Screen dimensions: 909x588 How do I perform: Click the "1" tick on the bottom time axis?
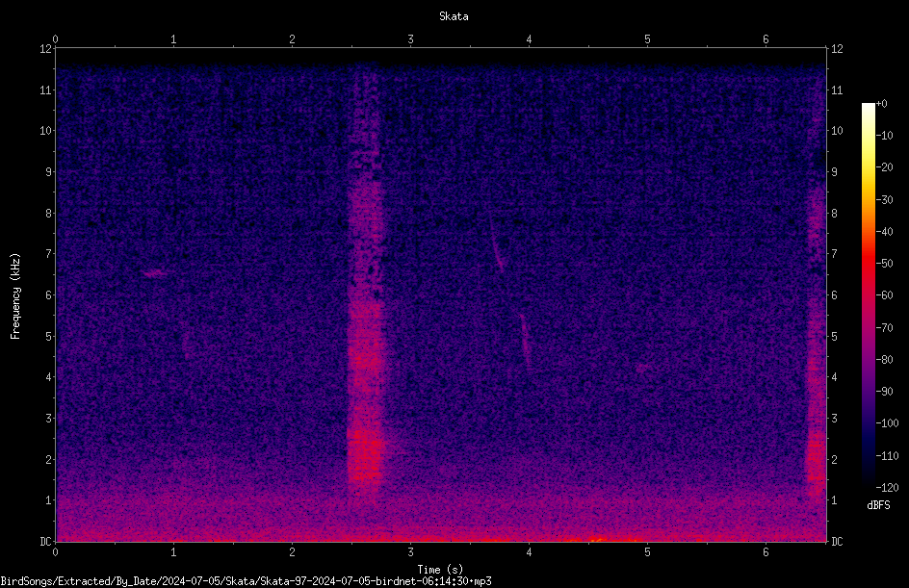point(173,552)
